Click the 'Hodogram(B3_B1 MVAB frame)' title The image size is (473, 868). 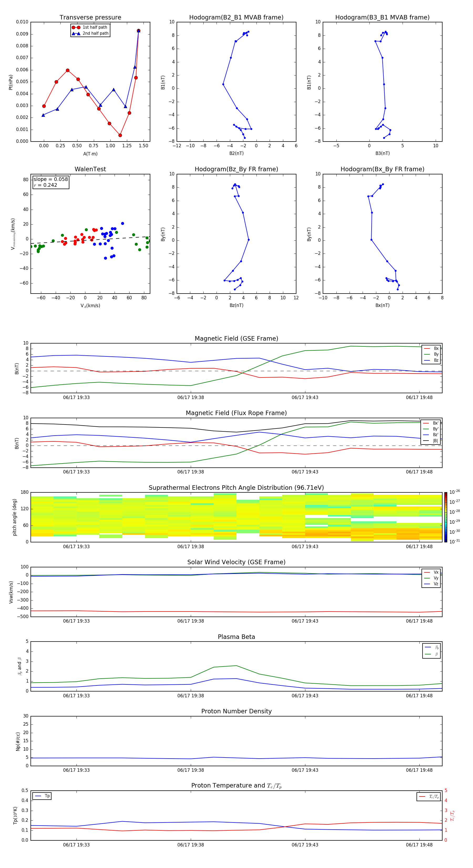[382, 18]
